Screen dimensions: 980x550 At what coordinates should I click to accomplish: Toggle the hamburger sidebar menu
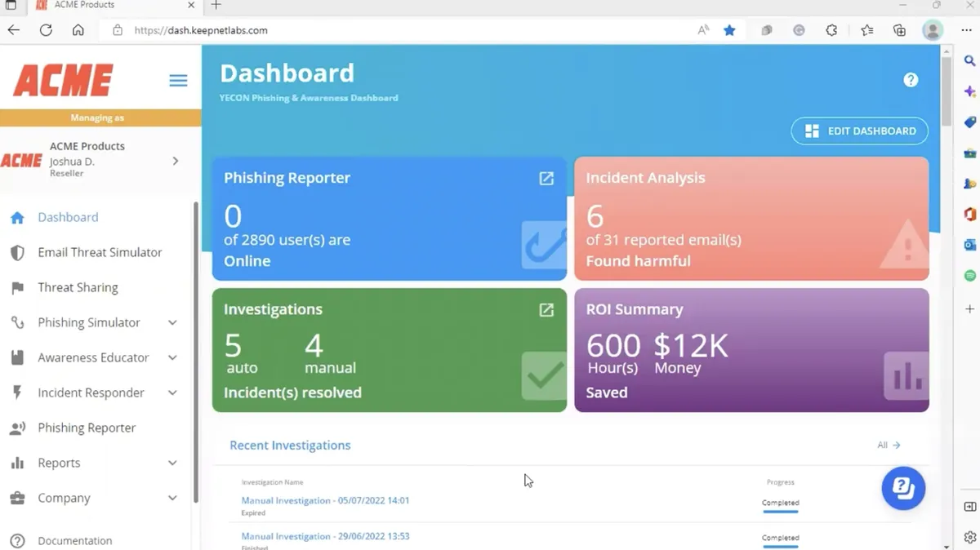coord(178,81)
